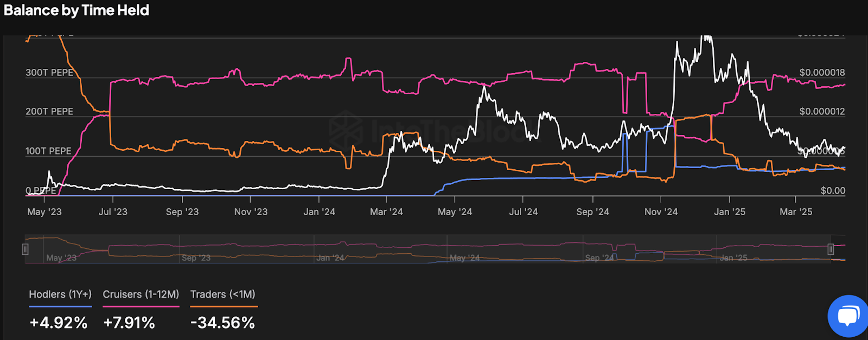The height and width of the screenshot is (340, 868).
Task: Grab the left range navigator handle
Action: coord(25,249)
